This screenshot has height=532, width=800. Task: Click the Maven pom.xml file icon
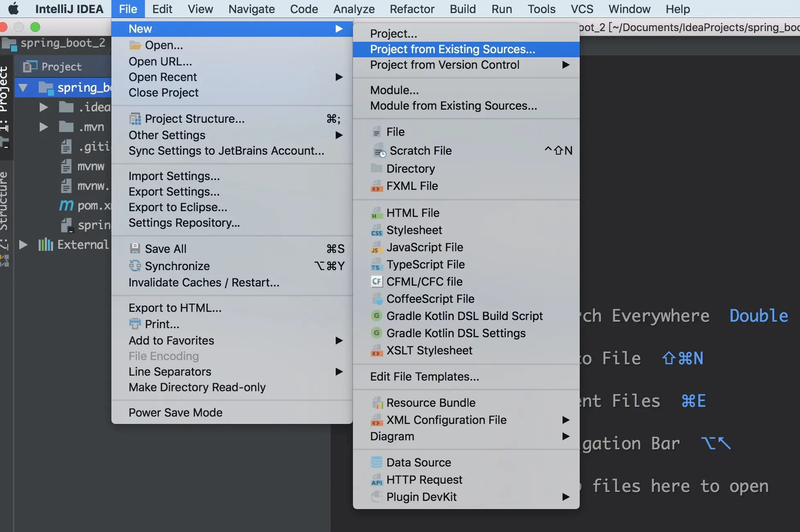(66, 205)
